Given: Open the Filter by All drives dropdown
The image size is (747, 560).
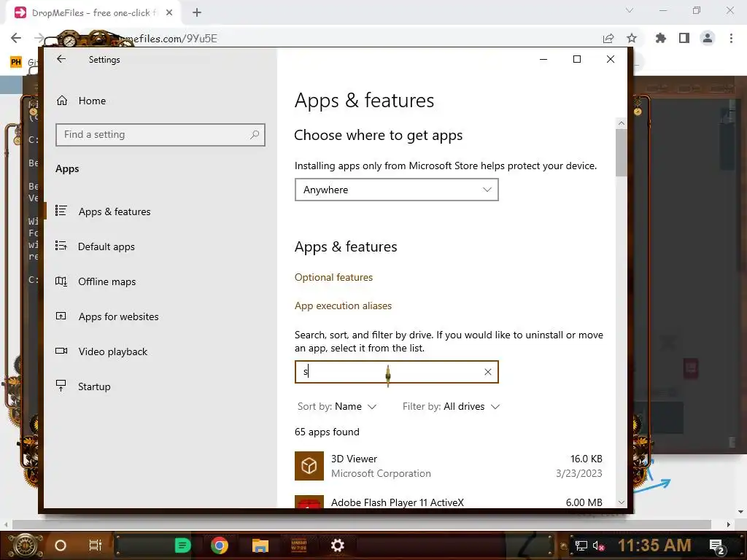Looking at the screenshot, I should tap(451, 407).
